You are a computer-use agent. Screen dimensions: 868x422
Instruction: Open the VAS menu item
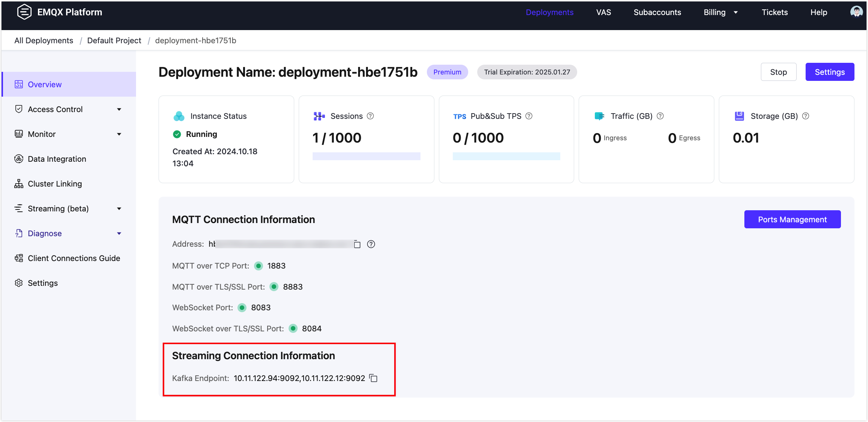click(x=603, y=12)
